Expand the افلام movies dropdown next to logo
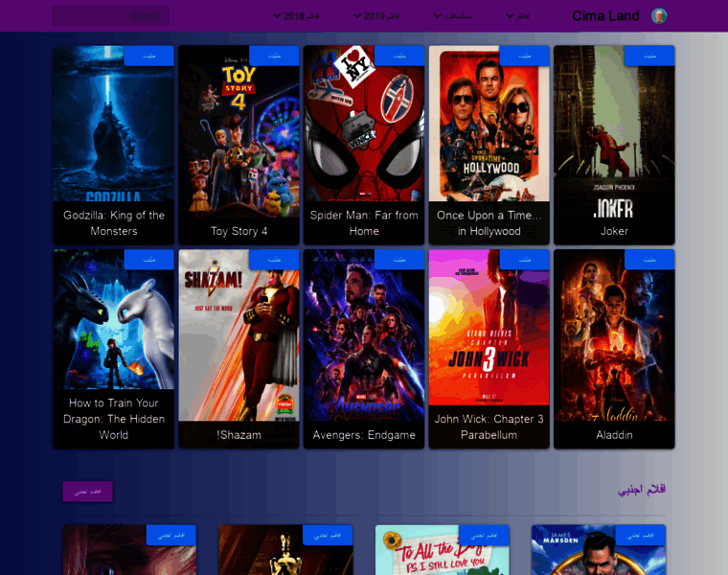The height and width of the screenshot is (575, 728). [517, 15]
